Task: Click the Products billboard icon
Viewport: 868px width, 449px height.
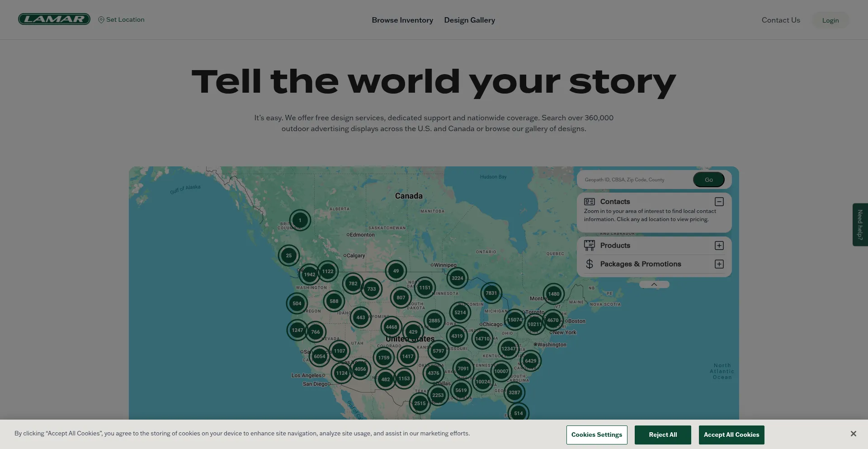Action: tap(589, 246)
